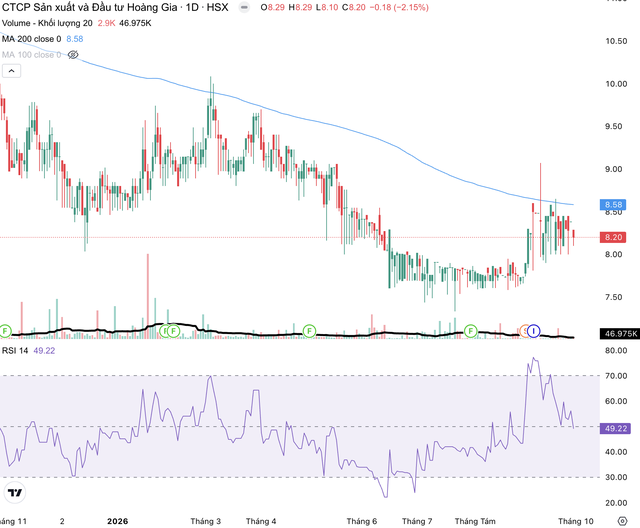Screen dimensions: 640x528
Task: Click the 9.50 price scale label
Action: (x=616, y=126)
